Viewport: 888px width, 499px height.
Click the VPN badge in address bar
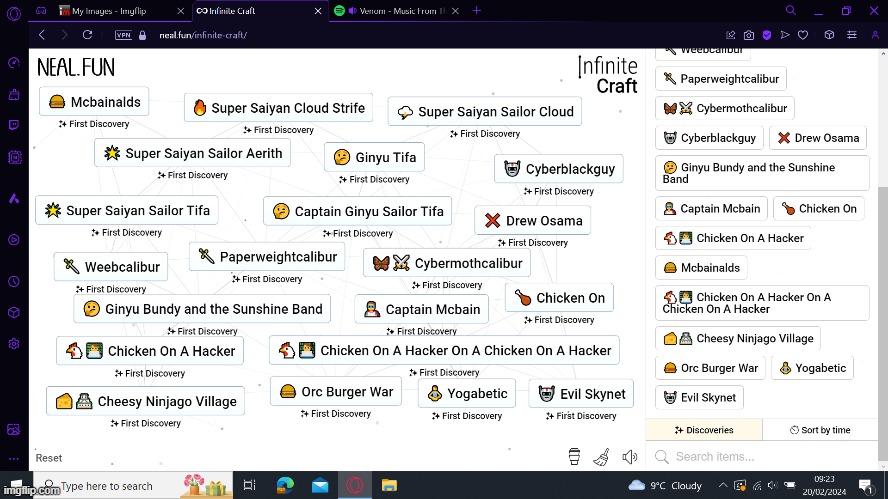[123, 35]
